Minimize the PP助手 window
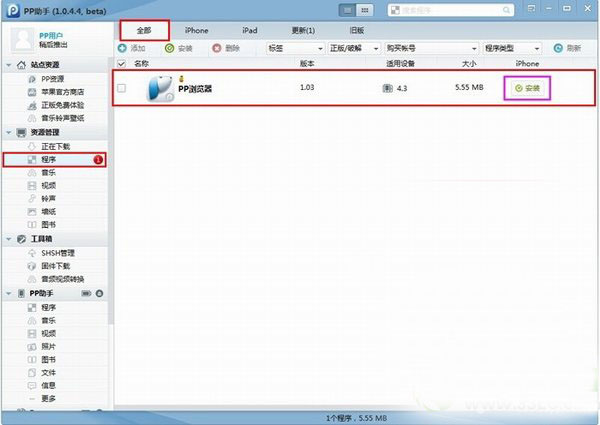Screen dimensions: 600x425 coord(549,8)
